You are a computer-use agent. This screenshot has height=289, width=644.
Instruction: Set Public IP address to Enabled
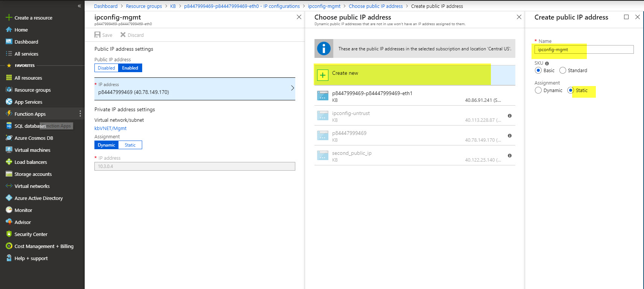[130, 68]
